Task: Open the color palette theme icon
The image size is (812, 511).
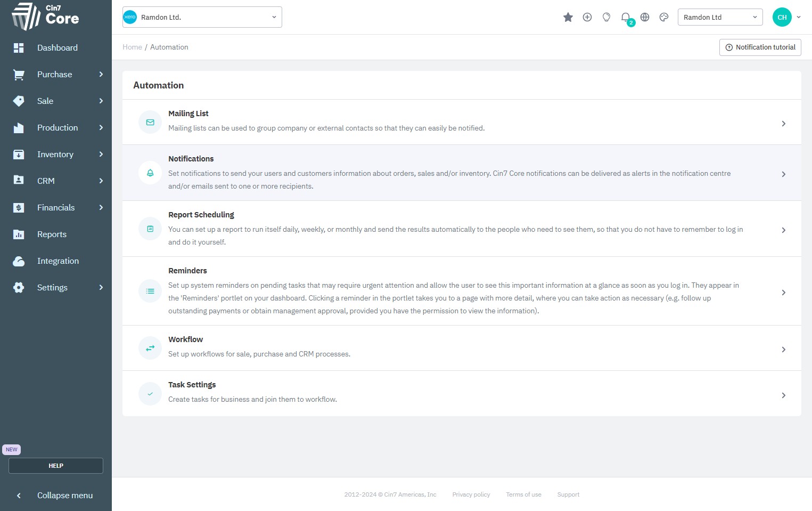Action: [x=664, y=18]
